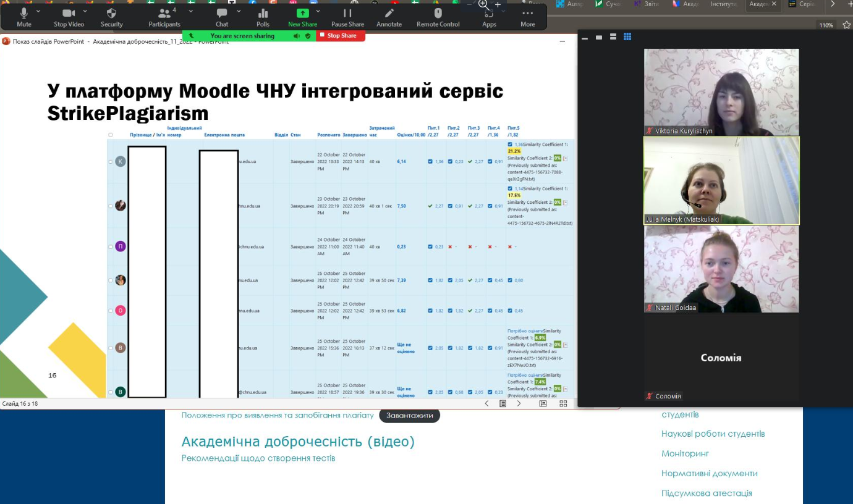Open Моніторинг sidebar link

coord(685,453)
